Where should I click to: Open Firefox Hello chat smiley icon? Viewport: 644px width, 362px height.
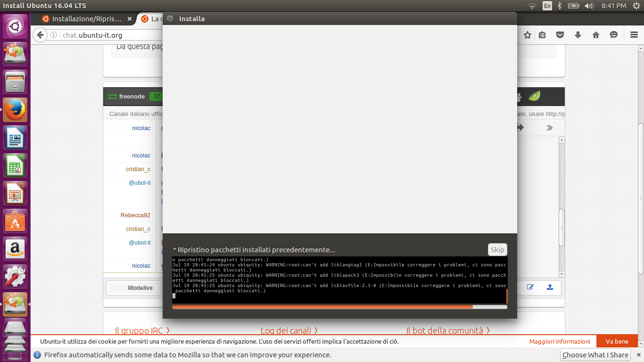click(x=614, y=35)
